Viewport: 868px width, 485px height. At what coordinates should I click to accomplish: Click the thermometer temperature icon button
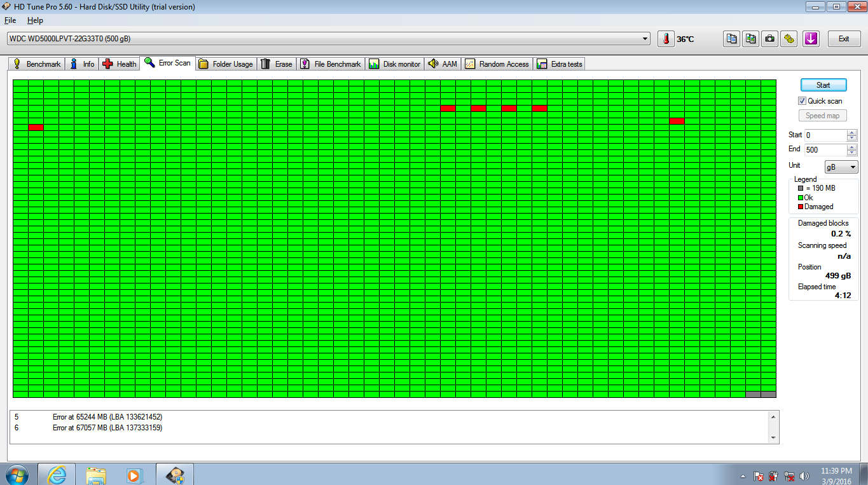666,39
